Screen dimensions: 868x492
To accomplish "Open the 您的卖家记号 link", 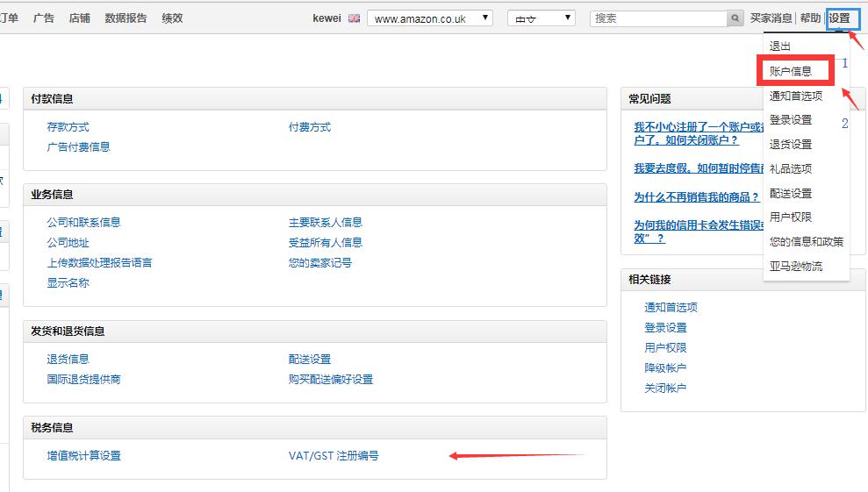I will click(x=320, y=262).
